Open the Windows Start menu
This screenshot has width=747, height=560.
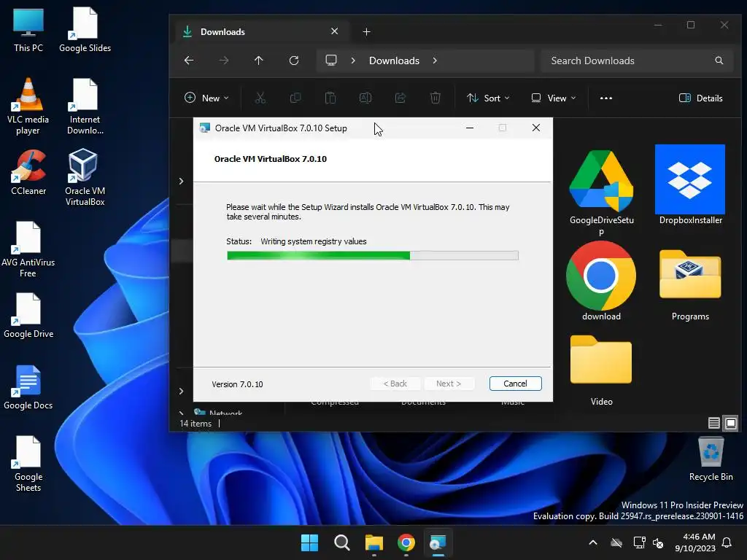click(x=309, y=542)
